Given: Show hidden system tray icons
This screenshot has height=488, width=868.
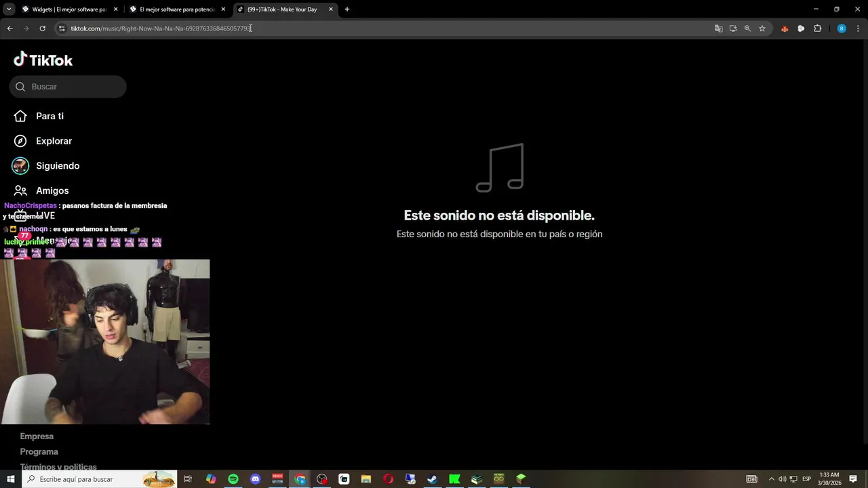Looking at the screenshot, I should 771,479.
